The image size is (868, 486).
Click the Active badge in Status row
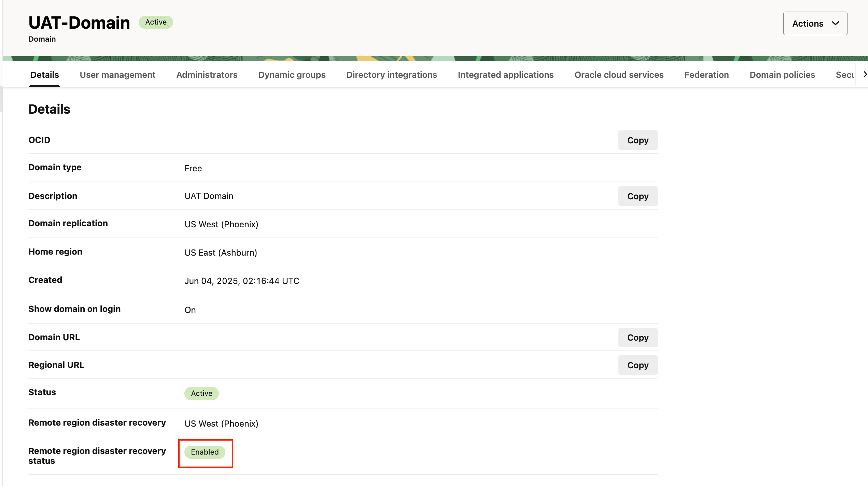click(201, 393)
